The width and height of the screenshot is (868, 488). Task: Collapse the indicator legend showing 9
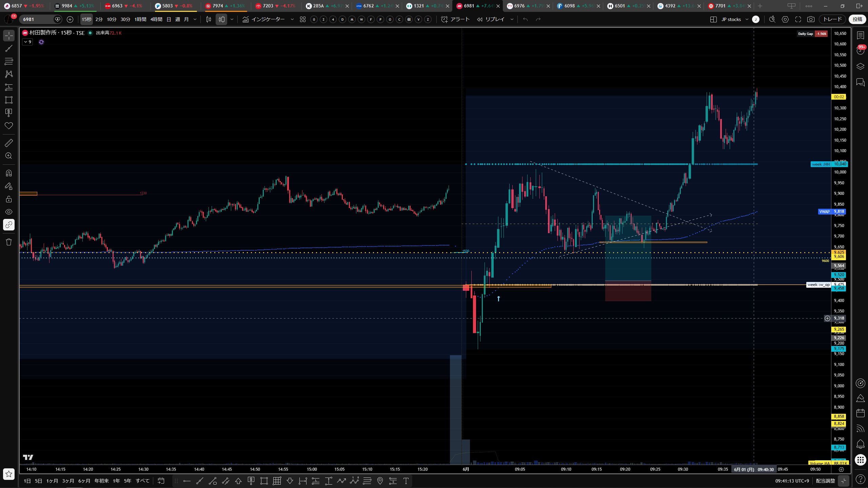click(27, 42)
